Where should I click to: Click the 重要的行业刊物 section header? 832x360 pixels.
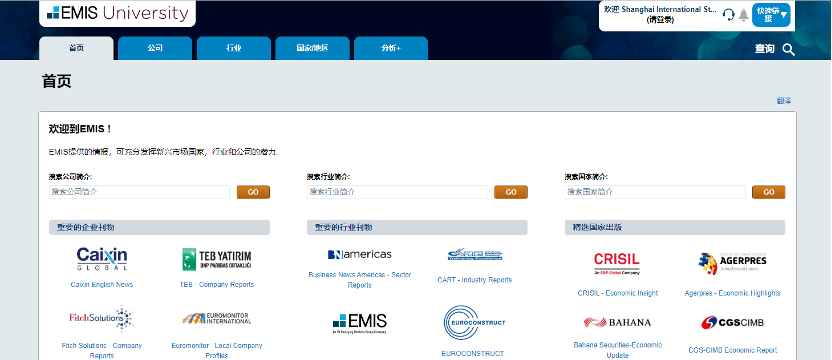[x=417, y=227]
